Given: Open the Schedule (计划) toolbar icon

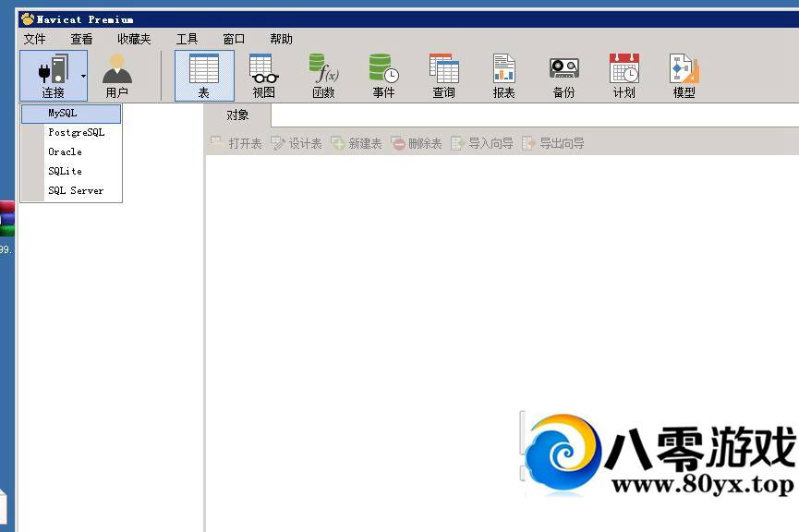Looking at the screenshot, I should point(624,76).
